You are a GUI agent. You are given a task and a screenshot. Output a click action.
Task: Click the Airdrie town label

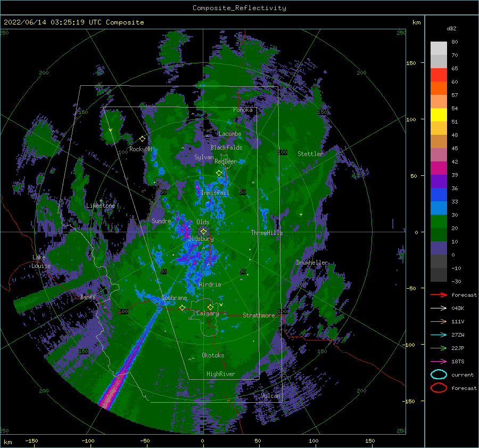pyautogui.click(x=210, y=284)
